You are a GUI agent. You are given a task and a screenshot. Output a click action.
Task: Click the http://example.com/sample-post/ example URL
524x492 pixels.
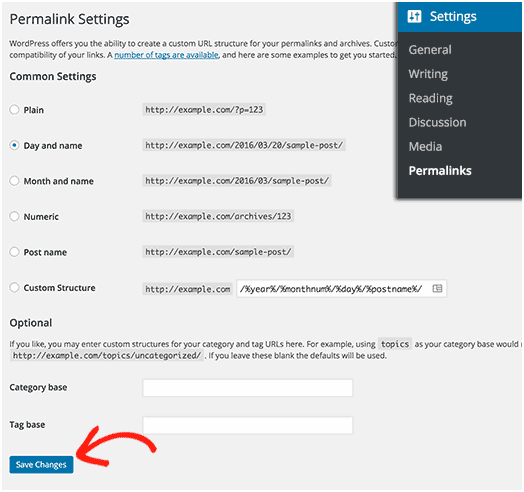point(218,252)
